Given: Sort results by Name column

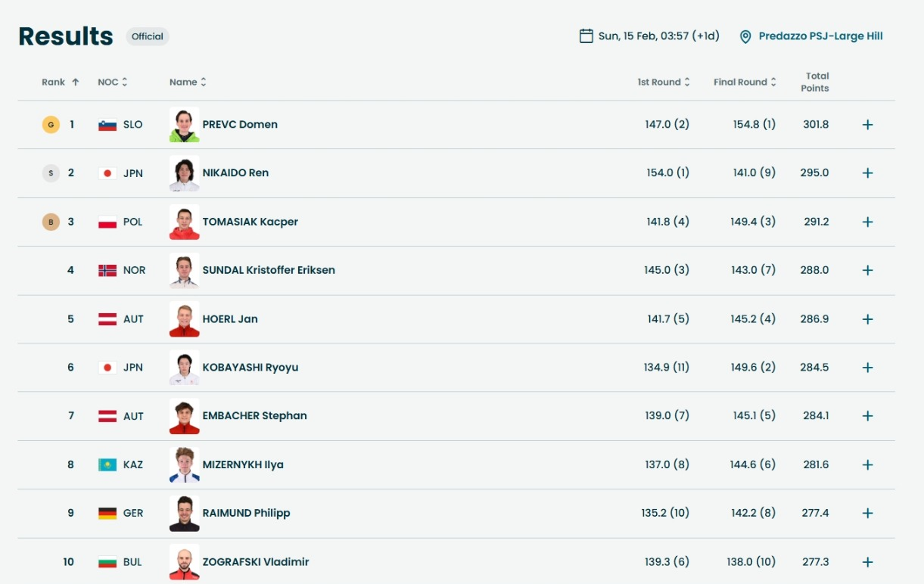Looking at the screenshot, I should coord(188,82).
